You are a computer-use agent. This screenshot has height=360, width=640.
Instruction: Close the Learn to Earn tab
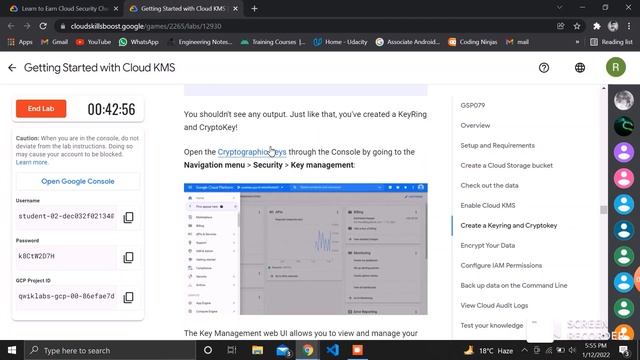[x=116, y=9]
